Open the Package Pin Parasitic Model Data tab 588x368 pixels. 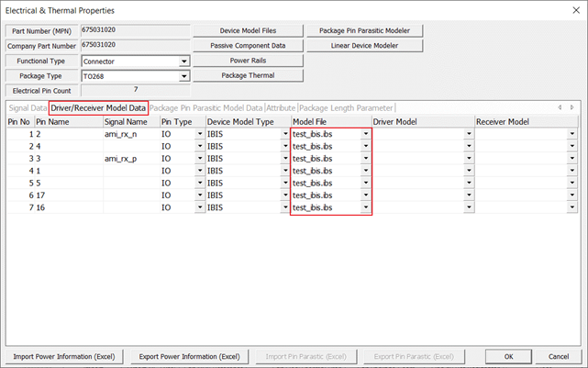[205, 108]
